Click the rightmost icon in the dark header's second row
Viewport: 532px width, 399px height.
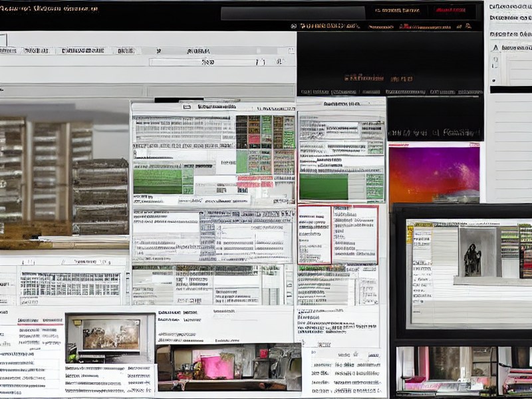point(469,26)
